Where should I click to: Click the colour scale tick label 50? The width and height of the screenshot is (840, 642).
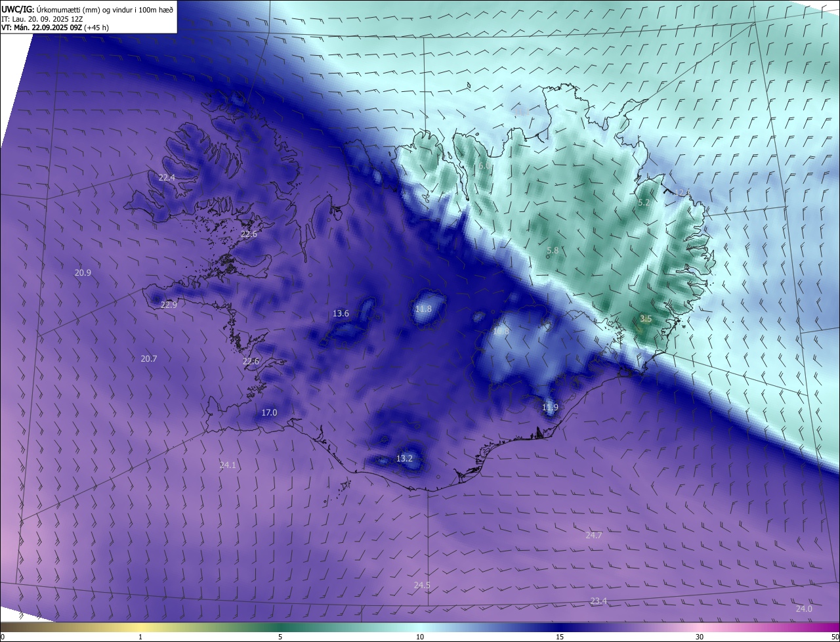pyautogui.click(x=835, y=637)
